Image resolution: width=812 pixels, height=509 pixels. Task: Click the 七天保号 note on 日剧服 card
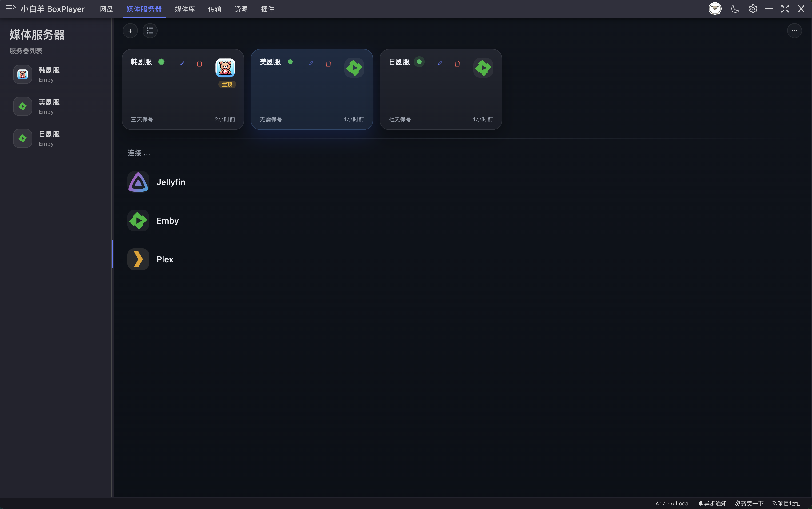coord(400,120)
